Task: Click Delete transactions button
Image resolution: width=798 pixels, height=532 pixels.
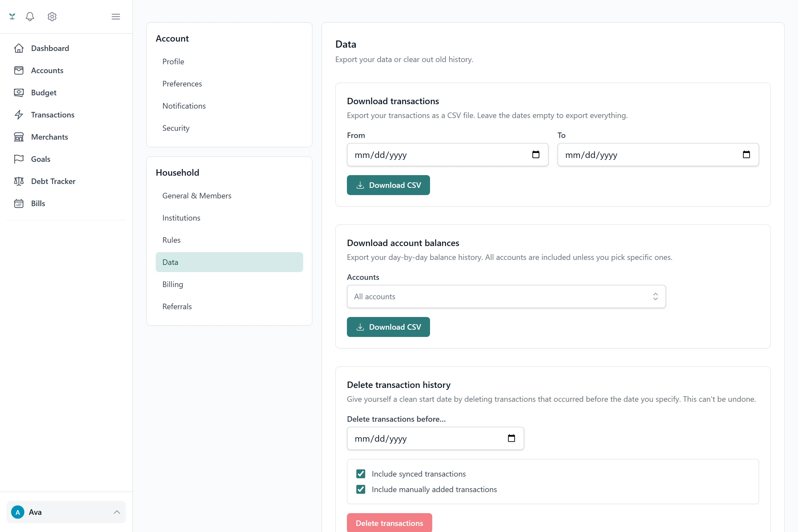Action: [x=389, y=523]
